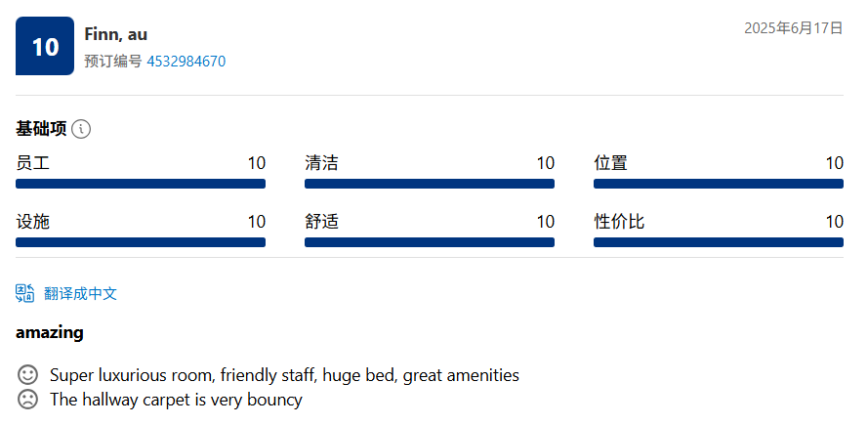Click the 基础项 section heading
The image size is (868, 425).
[41, 129]
